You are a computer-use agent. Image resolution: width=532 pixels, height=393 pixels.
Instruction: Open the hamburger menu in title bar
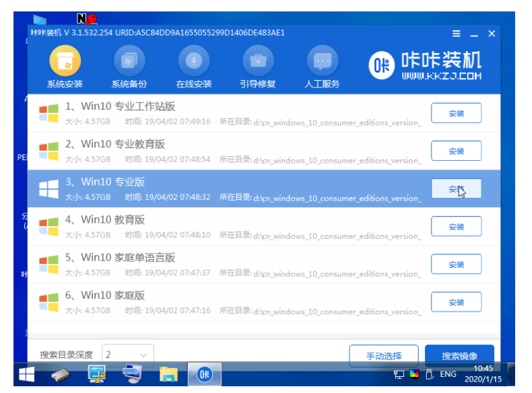pos(457,34)
